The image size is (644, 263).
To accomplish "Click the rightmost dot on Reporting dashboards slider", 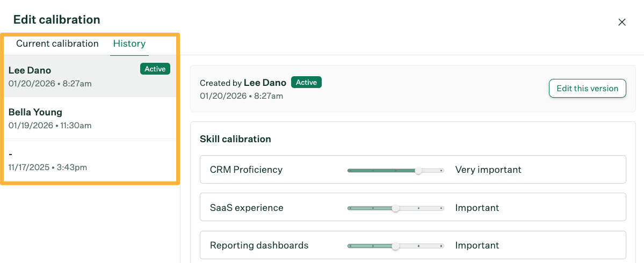I will 441,246.
